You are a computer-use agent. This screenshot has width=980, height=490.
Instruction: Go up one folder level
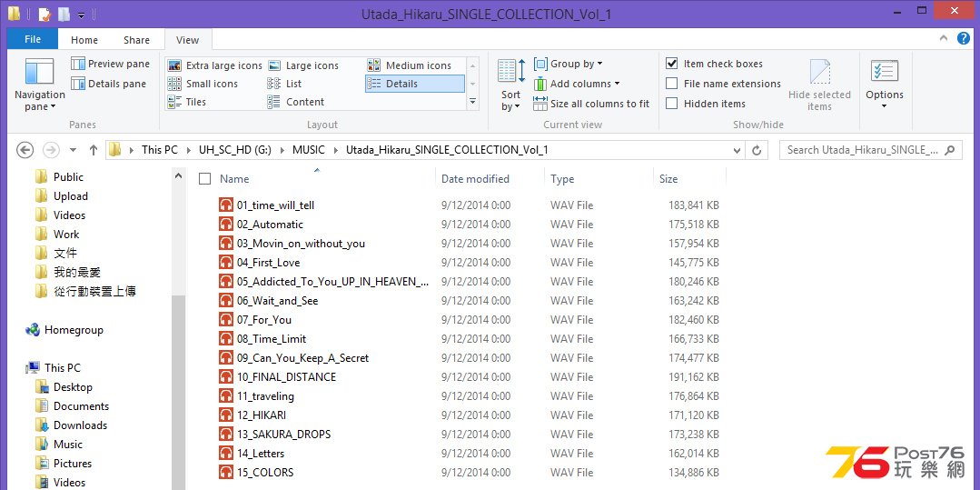pyautogui.click(x=94, y=150)
